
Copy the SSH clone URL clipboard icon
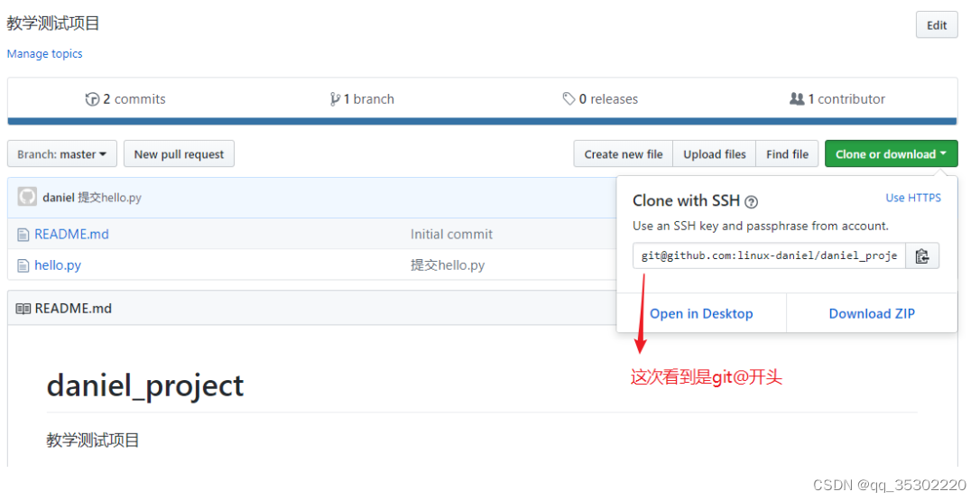pyautogui.click(x=922, y=255)
